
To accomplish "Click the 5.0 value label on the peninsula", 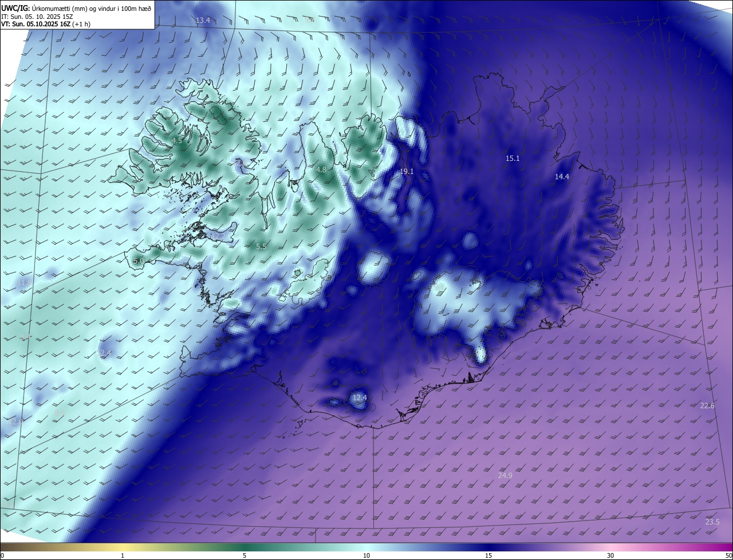I will [138, 261].
